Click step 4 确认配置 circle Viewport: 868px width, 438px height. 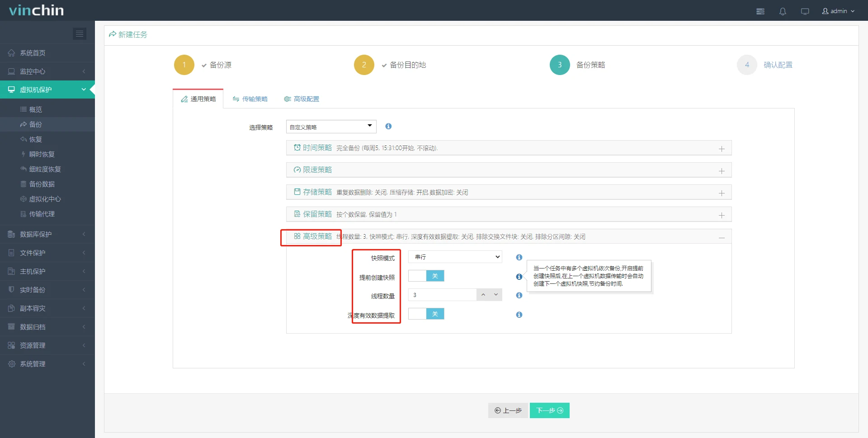tap(747, 65)
